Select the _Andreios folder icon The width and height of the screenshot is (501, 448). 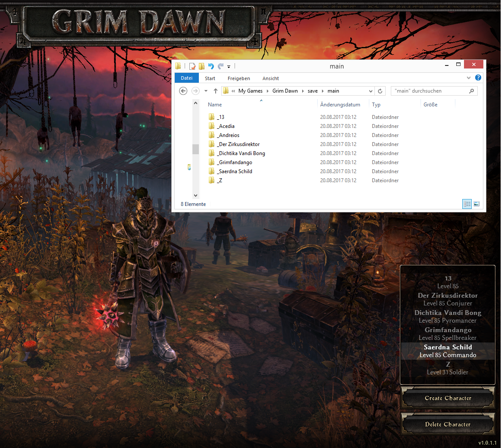tap(211, 135)
